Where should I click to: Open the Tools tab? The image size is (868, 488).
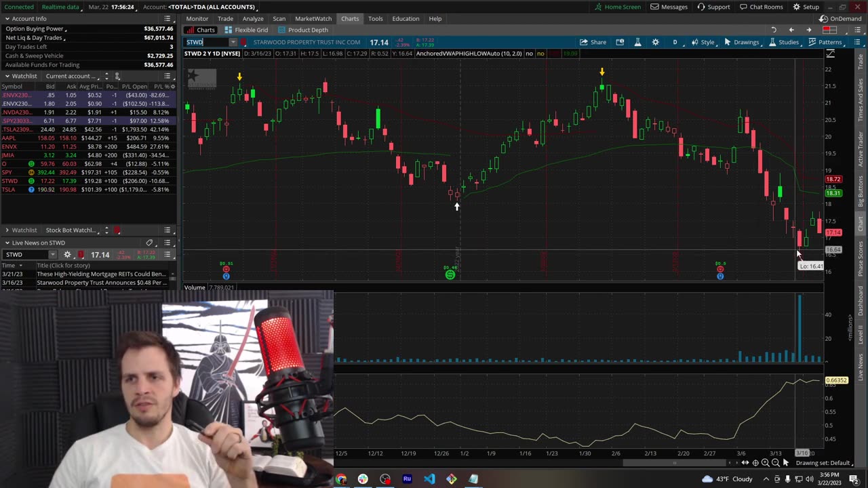tap(375, 18)
